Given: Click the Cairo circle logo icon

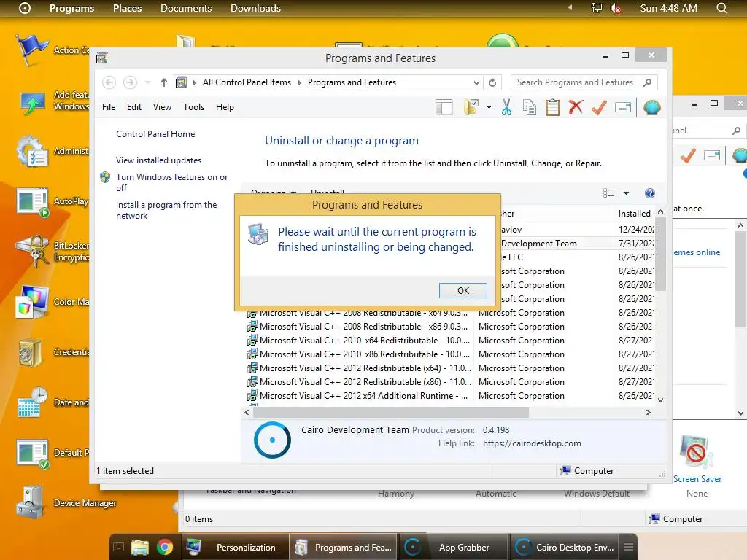Looking at the screenshot, I should (24, 8).
